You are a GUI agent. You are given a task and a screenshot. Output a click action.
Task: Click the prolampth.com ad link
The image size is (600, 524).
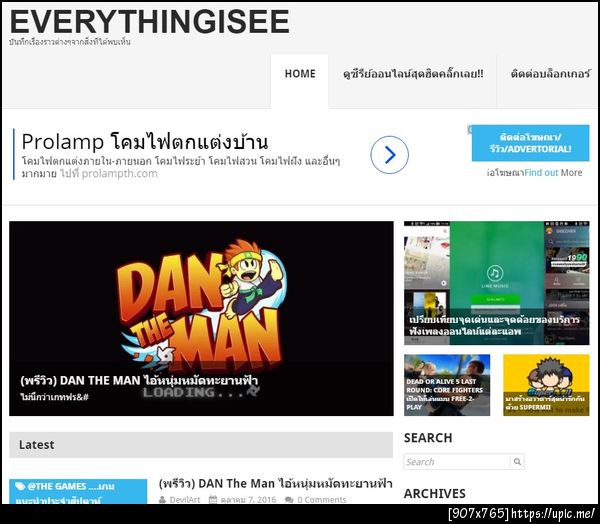[x=119, y=173]
